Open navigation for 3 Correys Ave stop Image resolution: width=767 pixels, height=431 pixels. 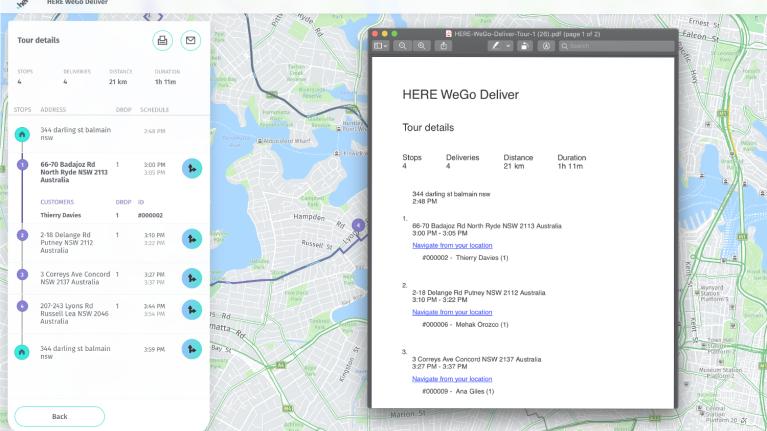click(192, 278)
